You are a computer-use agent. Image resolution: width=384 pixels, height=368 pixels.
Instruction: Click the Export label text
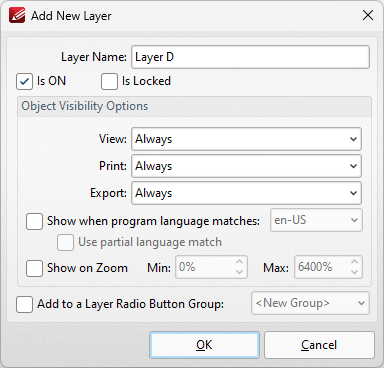[108, 193]
